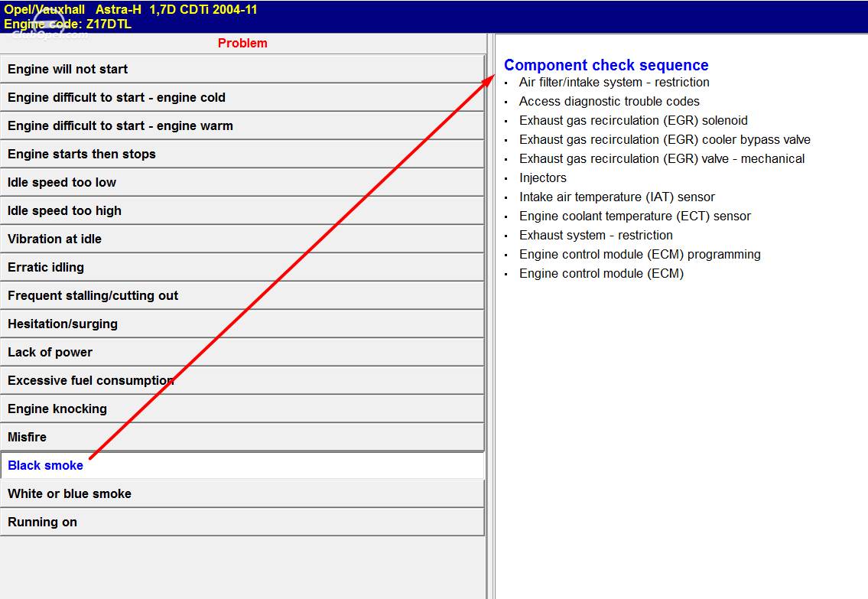
Task: Click 'EGR cooler bypass valve' item
Action: click(665, 139)
